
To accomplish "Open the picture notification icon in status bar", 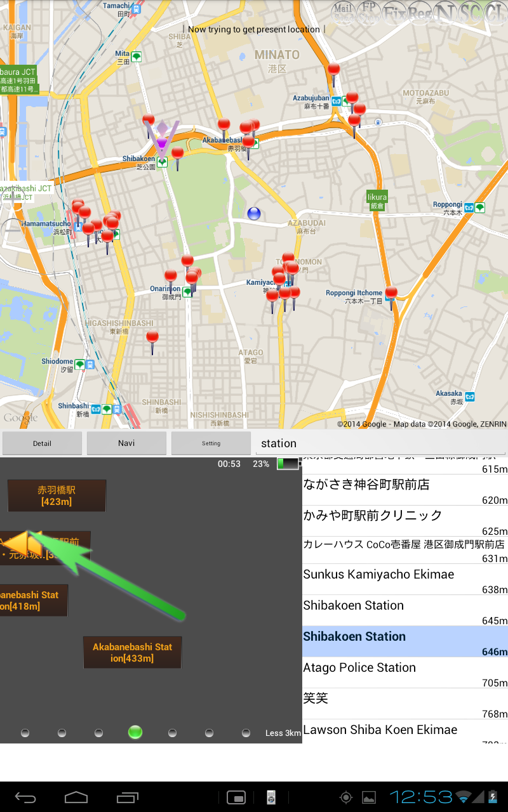I will point(368,797).
